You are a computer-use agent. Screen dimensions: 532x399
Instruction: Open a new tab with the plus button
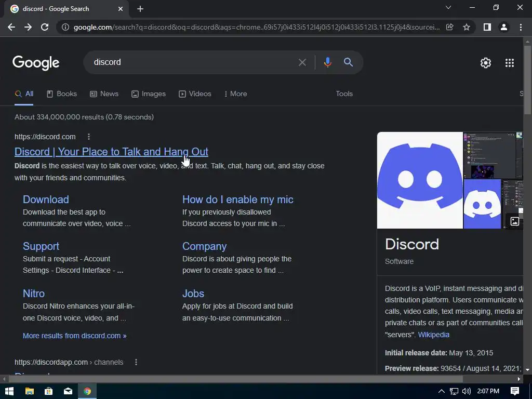pyautogui.click(x=140, y=9)
